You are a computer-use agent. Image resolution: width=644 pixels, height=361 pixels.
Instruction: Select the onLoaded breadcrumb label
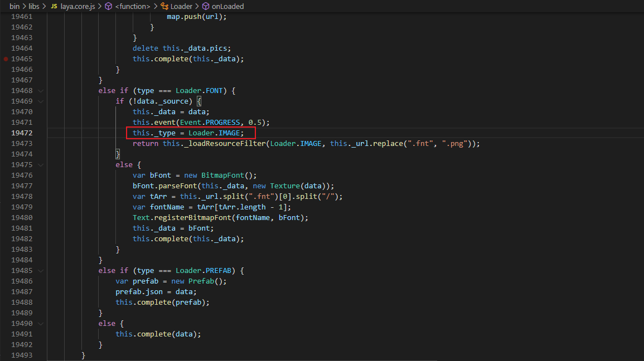[227, 6]
